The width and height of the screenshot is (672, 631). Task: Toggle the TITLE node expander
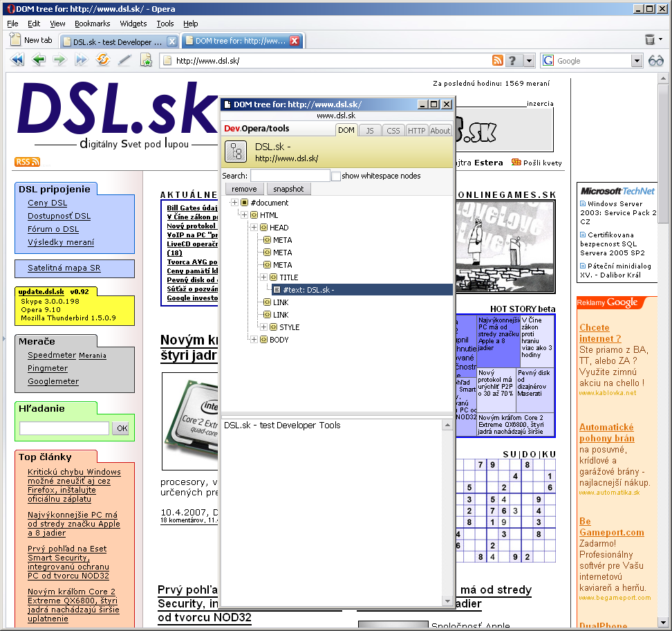[x=263, y=277]
